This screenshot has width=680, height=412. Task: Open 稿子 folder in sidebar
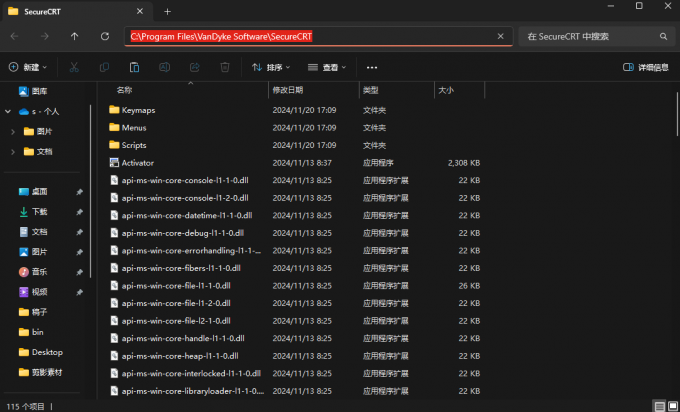tap(33, 312)
